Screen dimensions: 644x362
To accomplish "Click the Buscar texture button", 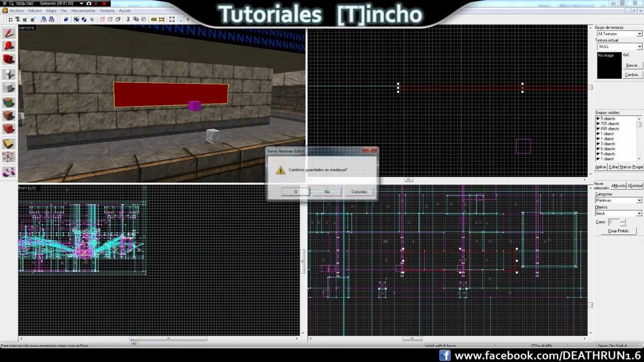I will click(x=632, y=65).
